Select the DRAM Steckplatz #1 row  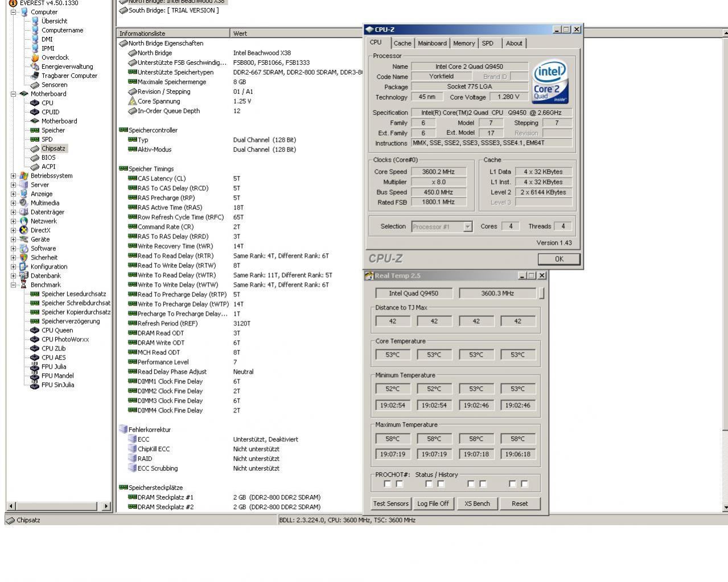coord(239,497)
